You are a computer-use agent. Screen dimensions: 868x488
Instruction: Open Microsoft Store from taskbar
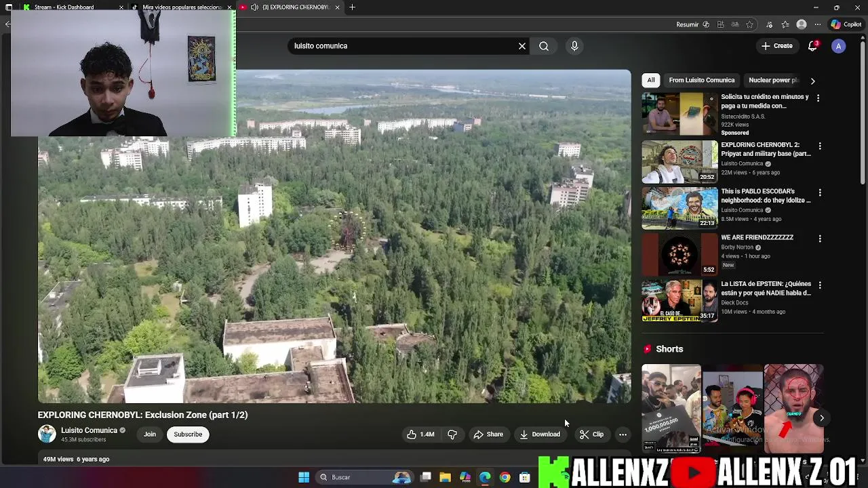525,477
